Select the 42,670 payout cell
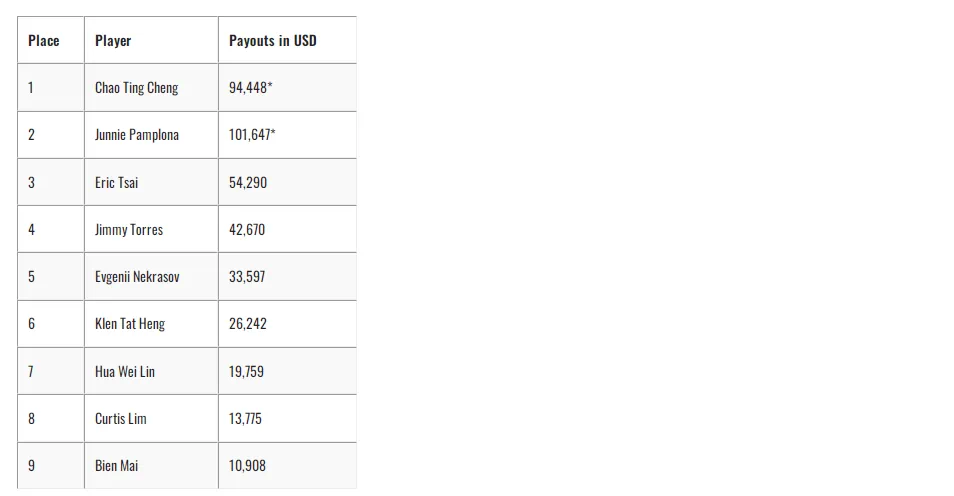The image size is (954, 496). pos(247,230)
